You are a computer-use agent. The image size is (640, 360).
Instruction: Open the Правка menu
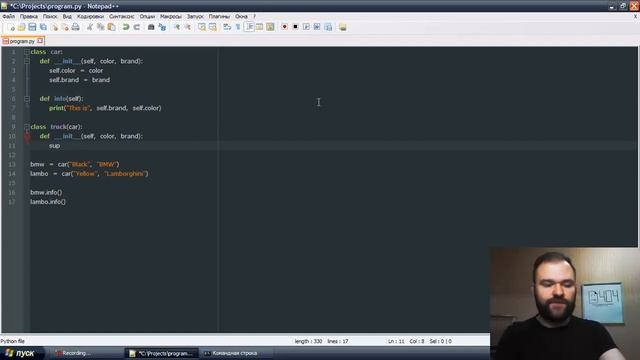(29, 16)
